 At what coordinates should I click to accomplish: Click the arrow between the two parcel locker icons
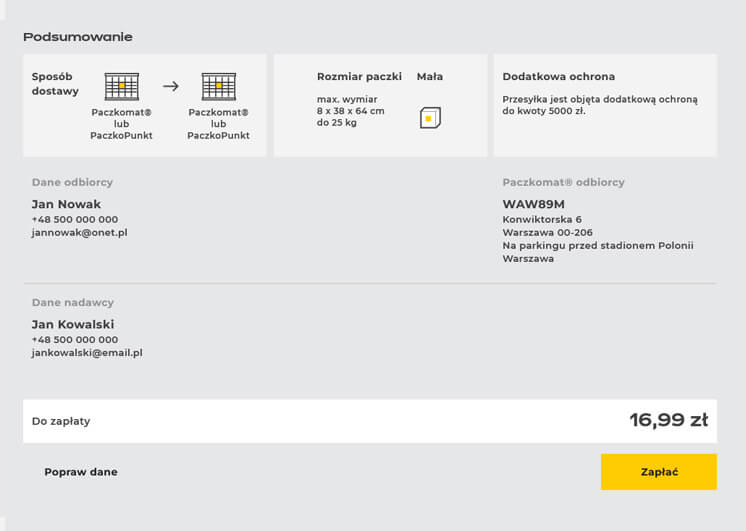(x=170, y=86)
